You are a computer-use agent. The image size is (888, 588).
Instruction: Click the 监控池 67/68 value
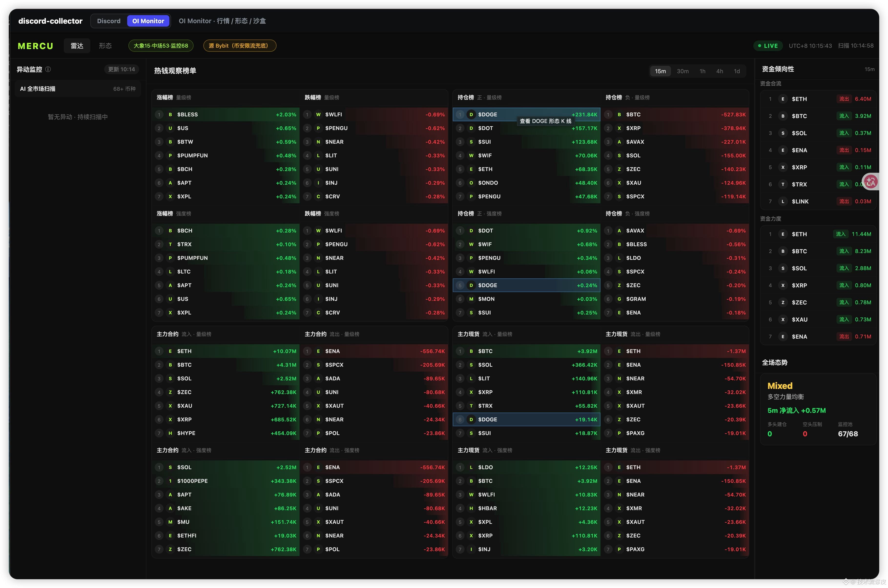847,434
